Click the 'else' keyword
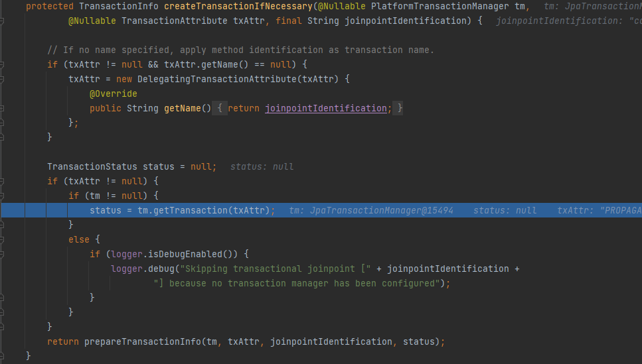 79,239
